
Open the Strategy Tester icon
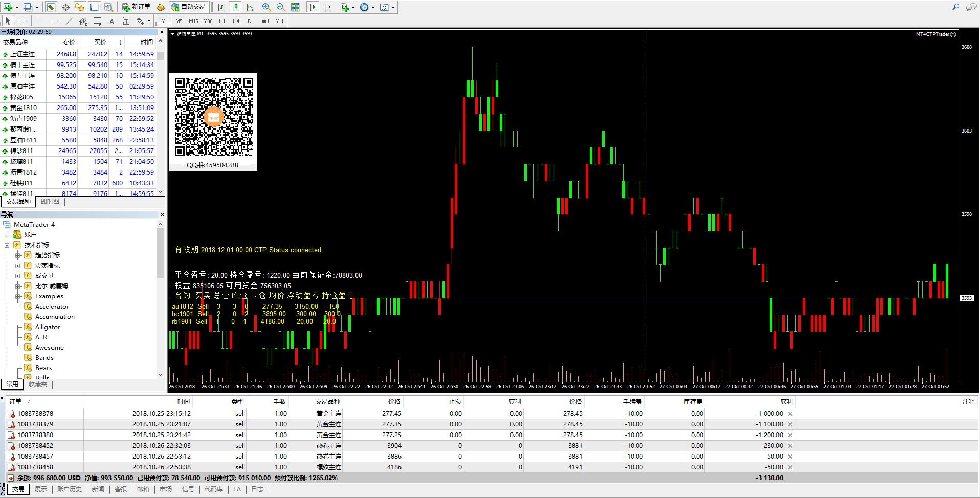click(x=108, y=7)
